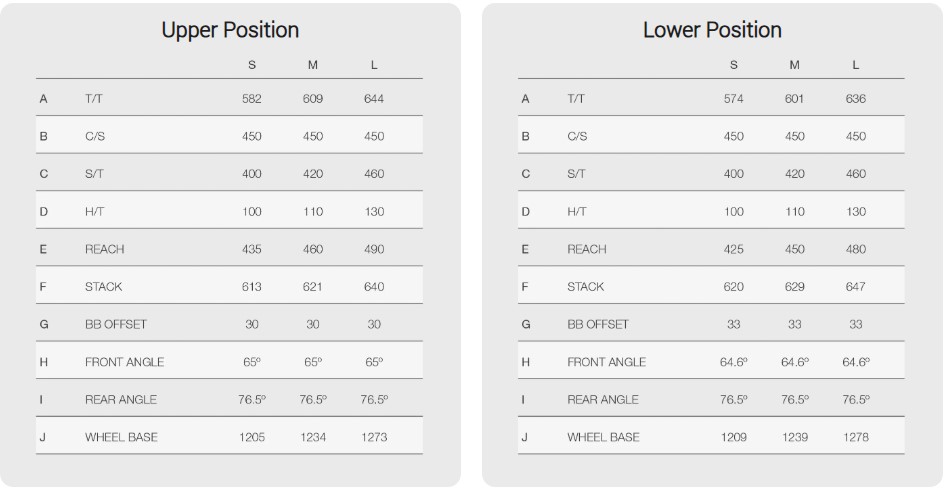Image resolution: width=948 pixels, height=491 pixels.
Task: Click the FRONT ANGLE label in Upper Position
Action: click(124, 362)
